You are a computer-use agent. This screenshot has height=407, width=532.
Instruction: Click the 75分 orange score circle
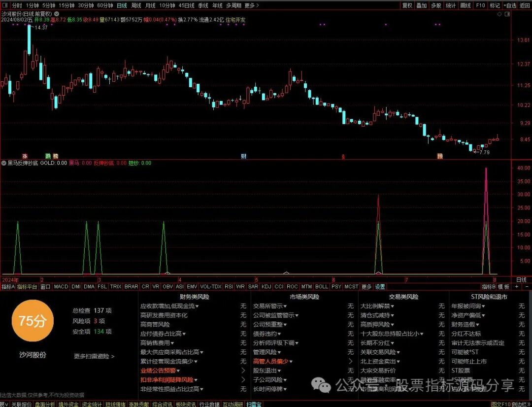tap(33, 320)
